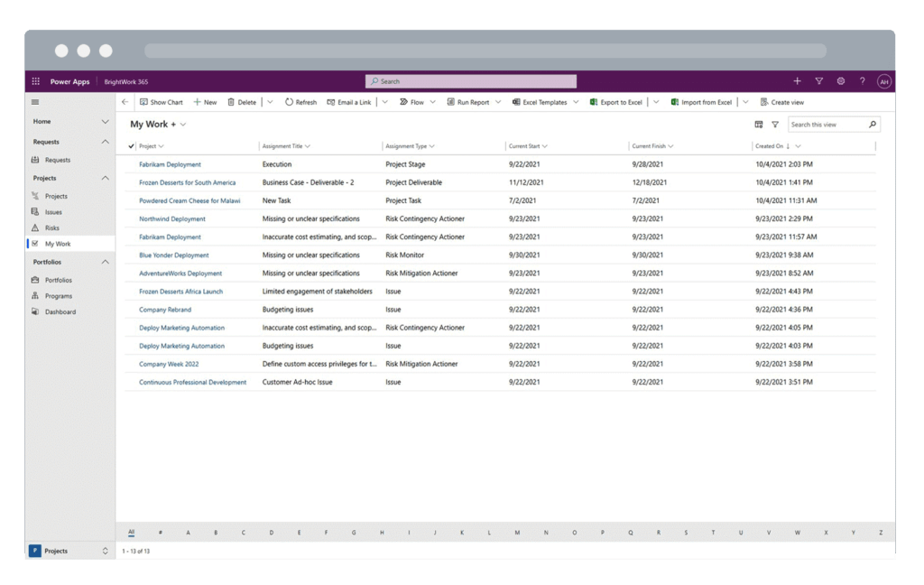Open the Issues section in sidebar

tap(54, 211)
